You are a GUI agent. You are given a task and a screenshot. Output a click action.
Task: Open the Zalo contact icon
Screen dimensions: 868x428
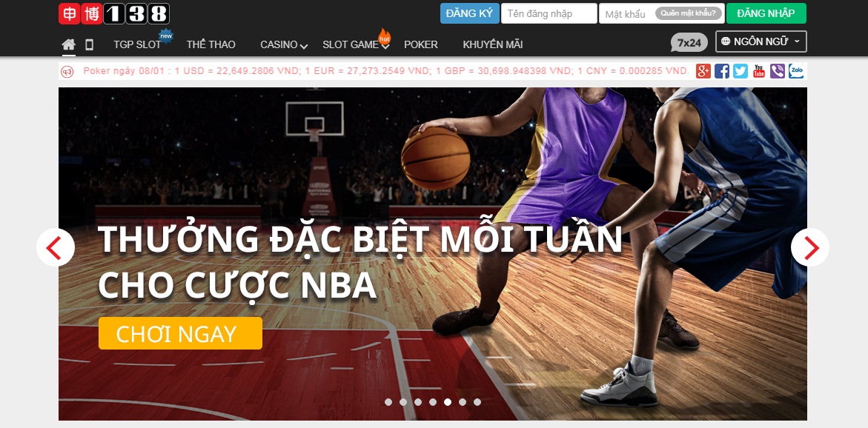(796, 71)
